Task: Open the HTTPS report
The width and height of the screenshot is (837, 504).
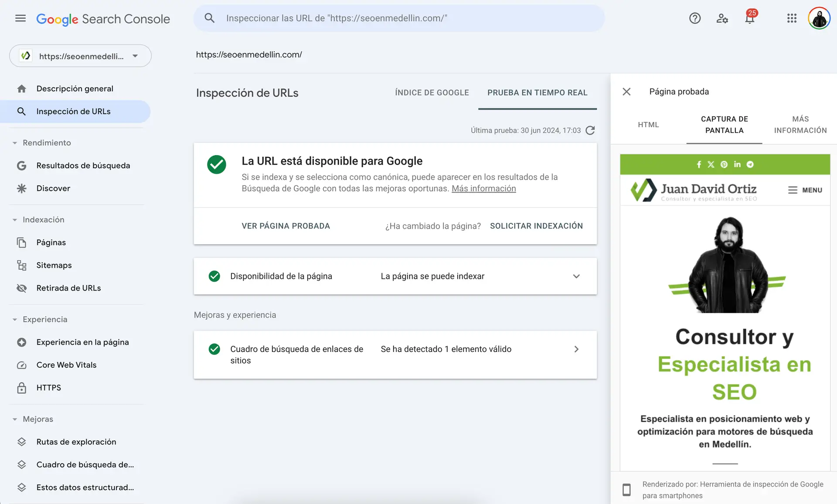Action: [x=49, y=387]
